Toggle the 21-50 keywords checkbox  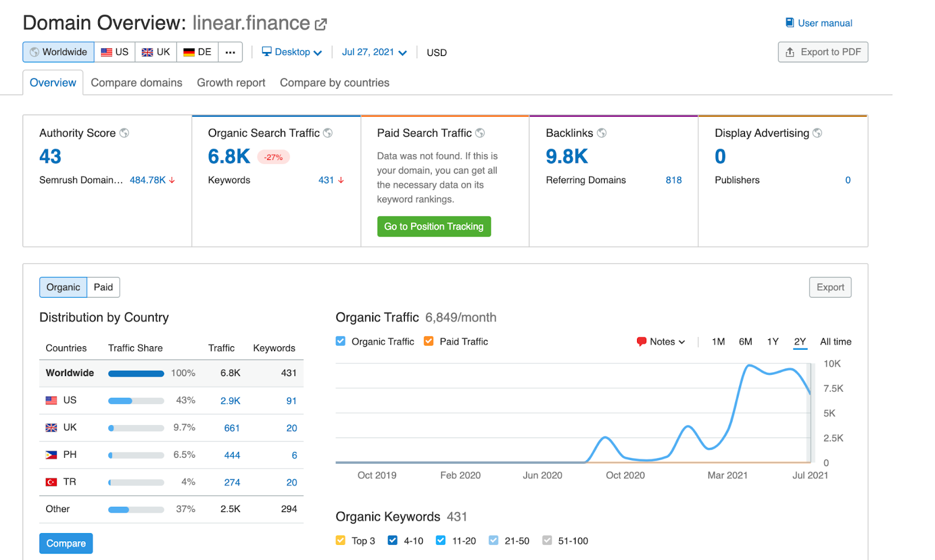494,540
